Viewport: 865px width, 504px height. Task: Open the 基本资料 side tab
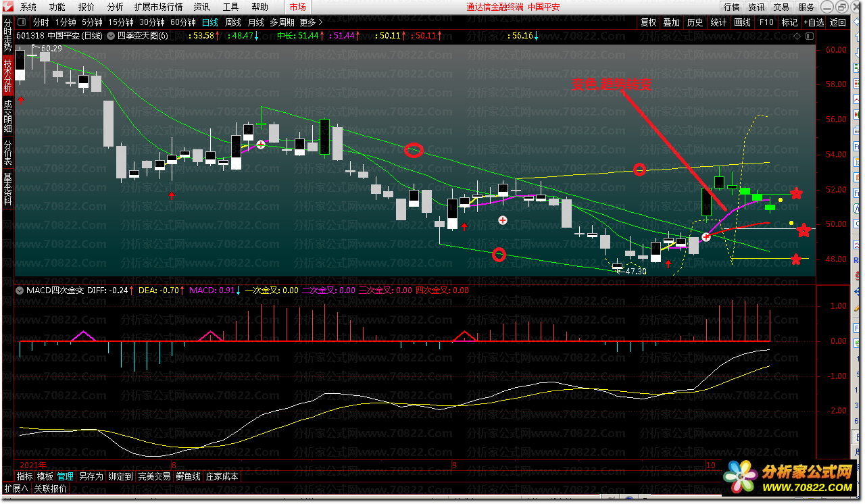point(7,189)
